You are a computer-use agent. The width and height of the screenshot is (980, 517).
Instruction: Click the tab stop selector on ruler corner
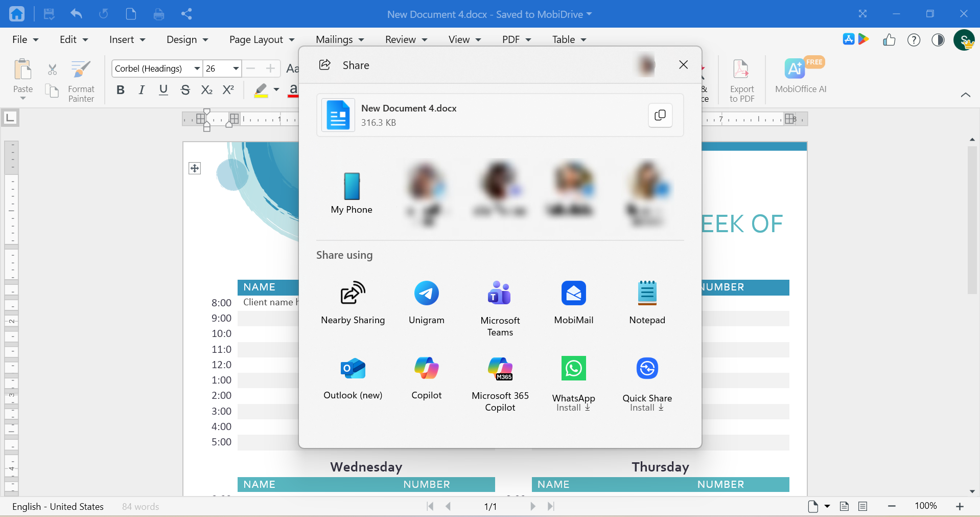coord(10,118)
